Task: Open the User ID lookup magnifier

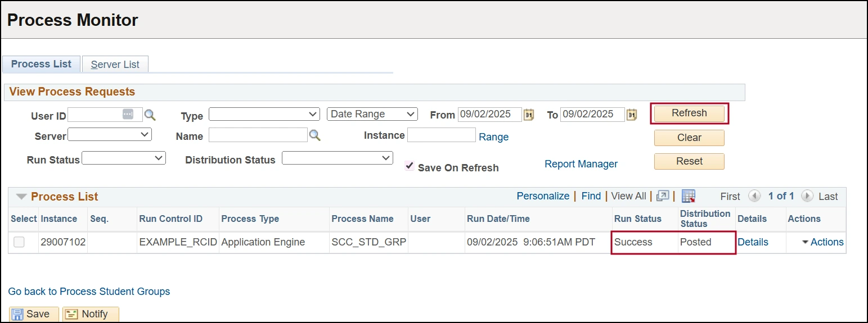Action: (150, 115)
